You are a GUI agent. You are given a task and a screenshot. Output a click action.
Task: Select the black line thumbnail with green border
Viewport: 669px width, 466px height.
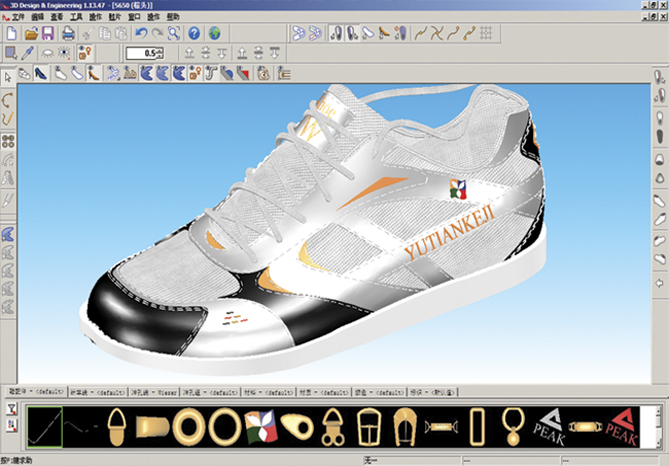(x=45, y=427)
